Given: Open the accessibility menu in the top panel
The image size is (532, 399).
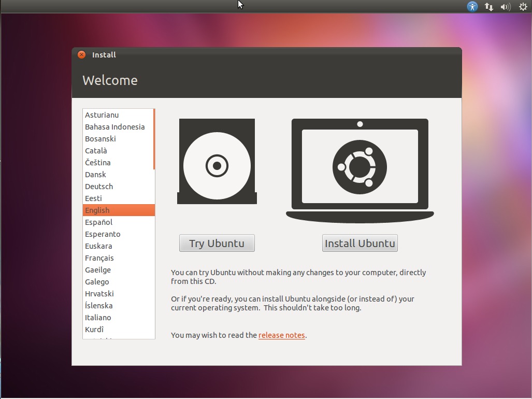Looking at the screenshot, I should click(472, 6).
